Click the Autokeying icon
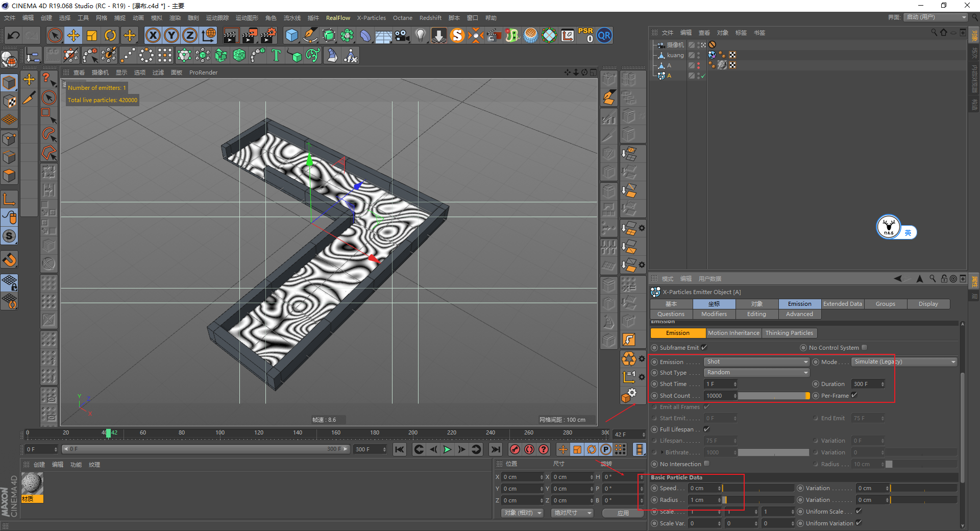This screenshot has width=980, height=531. click(x=529, y=449)
